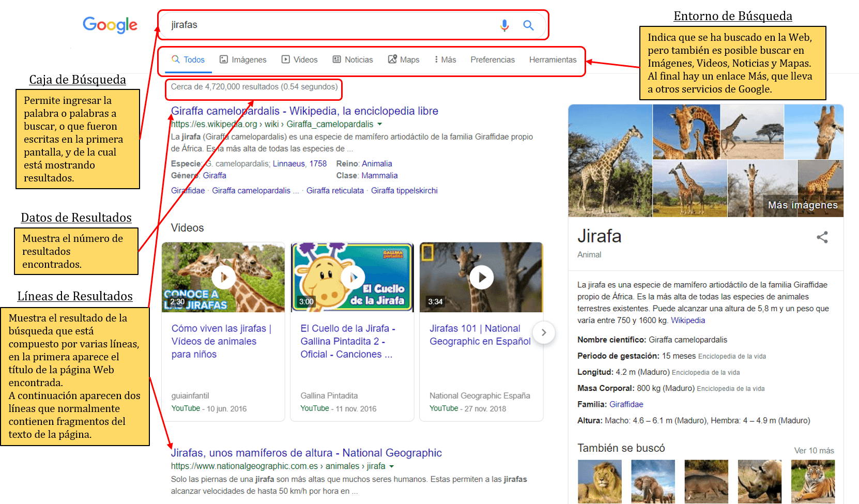Image resolution: width=859 pixels, height=504 pixels.
Task: Open Herramientas search tools
Action: coord(553,59)
